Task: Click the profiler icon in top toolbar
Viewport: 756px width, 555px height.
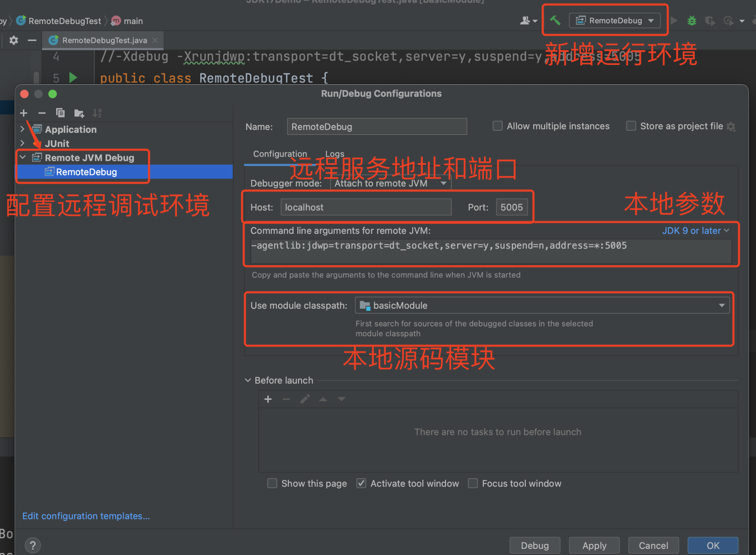Action: point(728,21)
